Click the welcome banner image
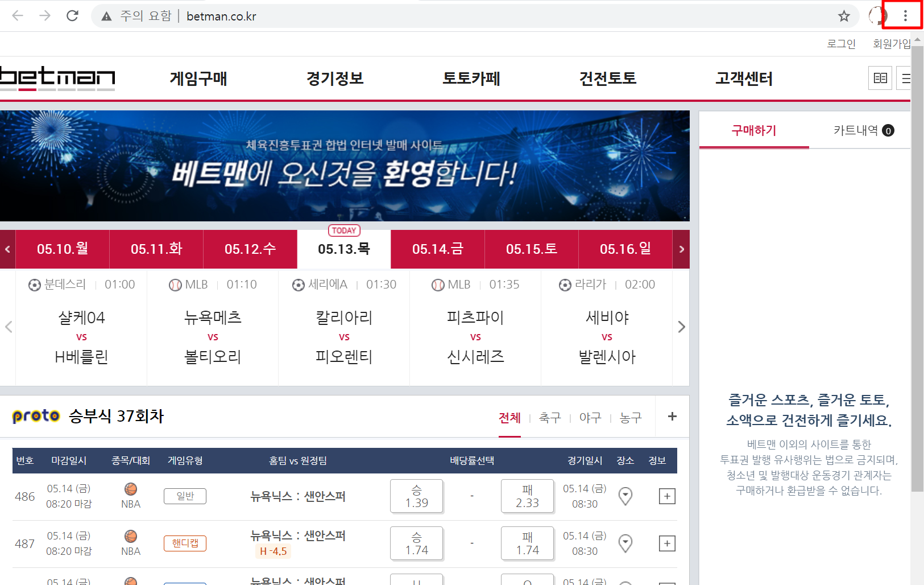The width and height of the screenshot is (924, 585). coord(345,166)
